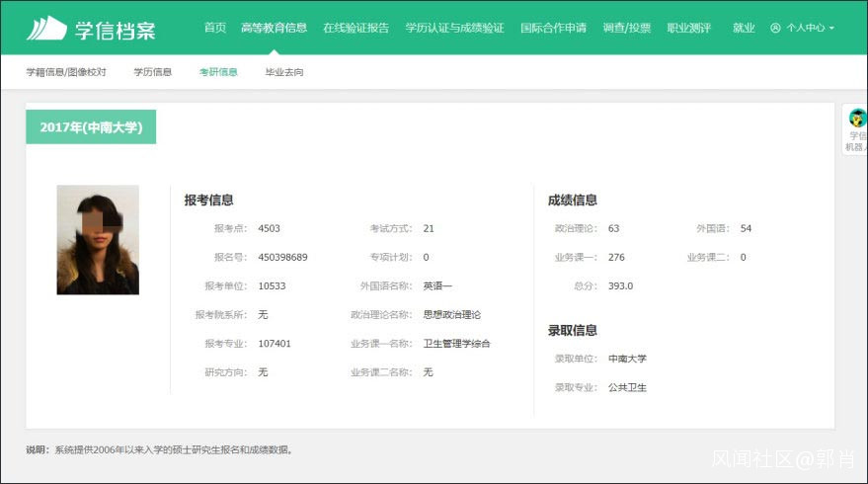The height and width of the screenshot is (484, 868).
Task: Click the 成绩信息 section heading
Action: (x=573, y=200)
